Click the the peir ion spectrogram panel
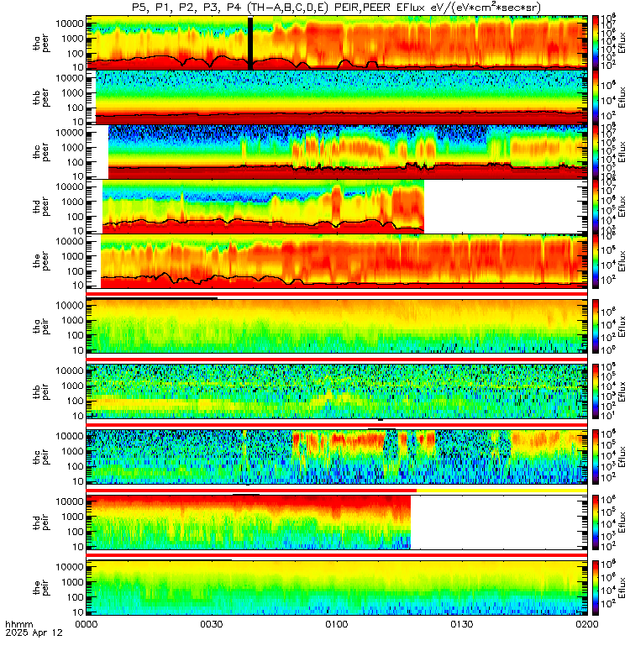630x672 pixels. click(x=337, y=587)
